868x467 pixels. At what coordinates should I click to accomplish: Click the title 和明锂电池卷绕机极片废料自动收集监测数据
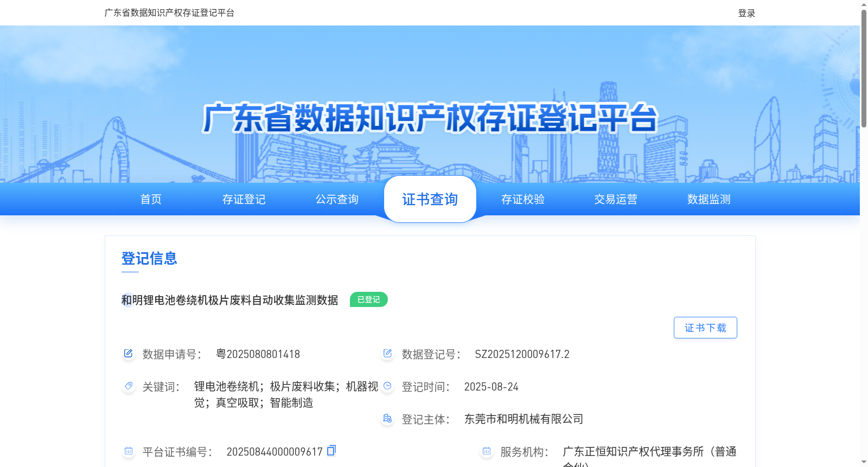click(230, 300)
